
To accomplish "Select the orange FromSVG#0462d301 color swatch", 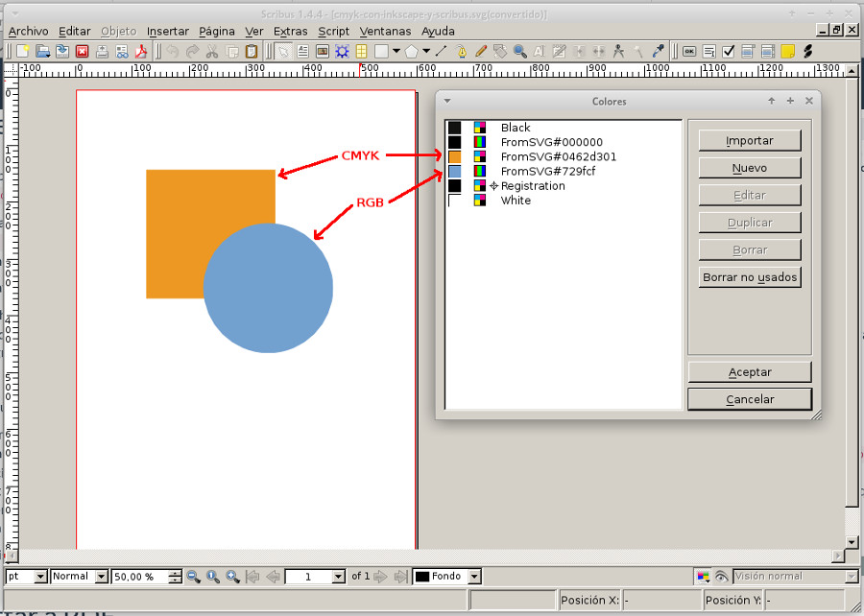I will pos(455,157).
